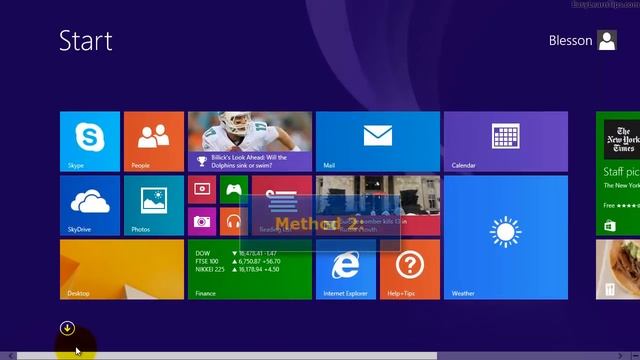This screenshot has width=640, height=360.
Task: Click the scrollbar left arrow
Action: tap(11, 356)
